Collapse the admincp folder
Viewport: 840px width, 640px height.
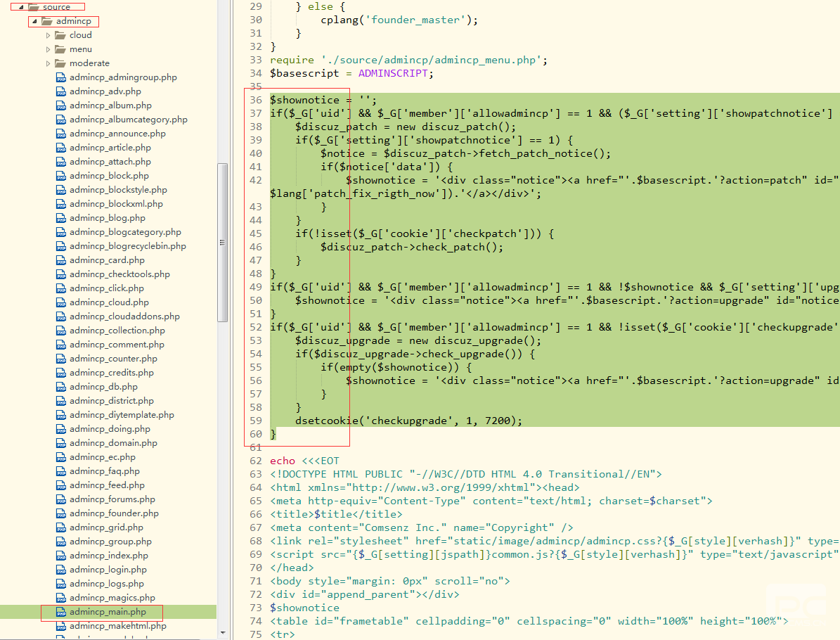34,21
